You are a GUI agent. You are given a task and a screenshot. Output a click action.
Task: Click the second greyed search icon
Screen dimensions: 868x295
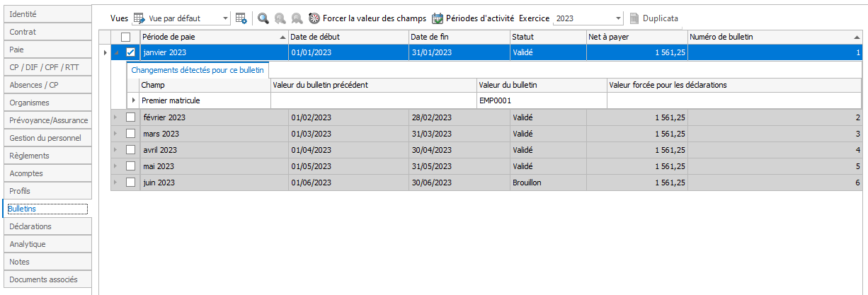point(280,18)
